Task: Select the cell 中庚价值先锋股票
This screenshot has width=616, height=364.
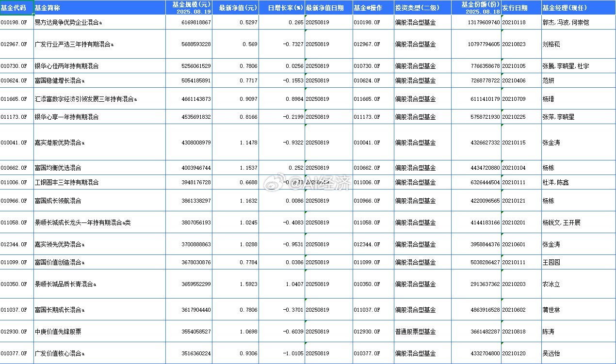Action: (99, 332)
